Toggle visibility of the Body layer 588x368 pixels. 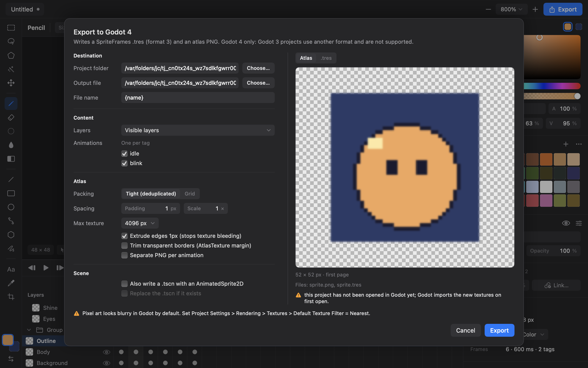click(106, 352)
